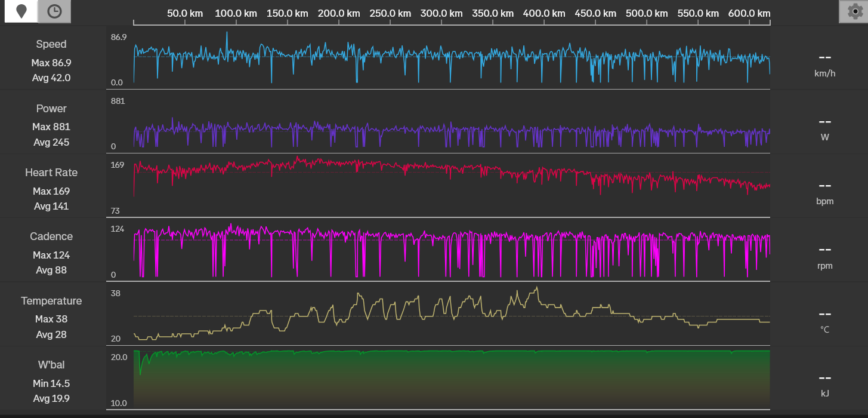Image resolution: width=868 pixels, height=418 pixels.
Task: Select the Power chart label
Action: [x=51, y=109]
